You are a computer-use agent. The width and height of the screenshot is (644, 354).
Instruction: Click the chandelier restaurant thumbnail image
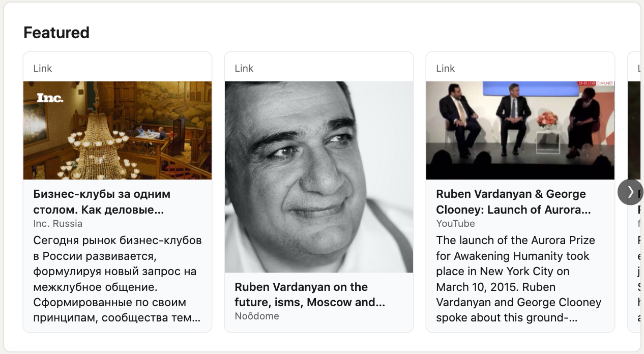click(118, 130)
